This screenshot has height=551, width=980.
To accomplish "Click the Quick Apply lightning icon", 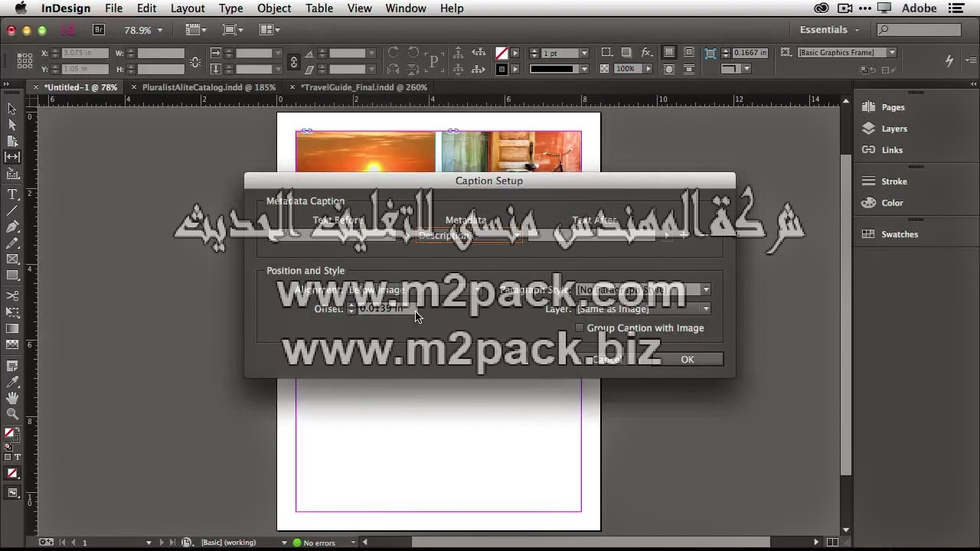I will click(949, 61).
